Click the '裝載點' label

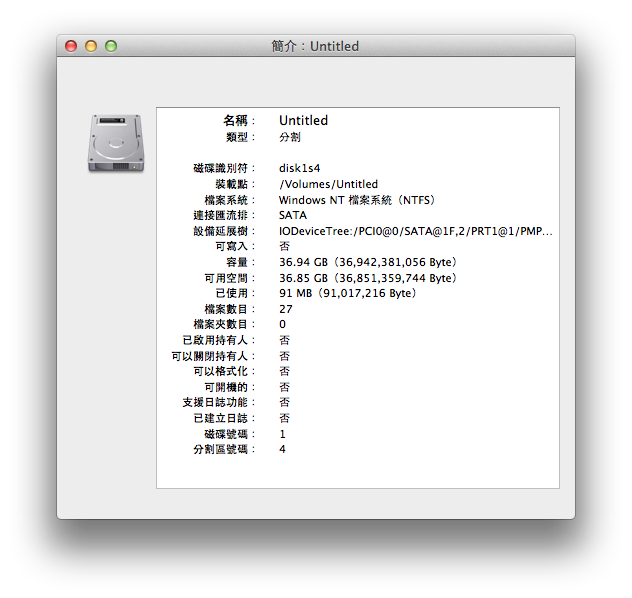[x=235, y=184]
